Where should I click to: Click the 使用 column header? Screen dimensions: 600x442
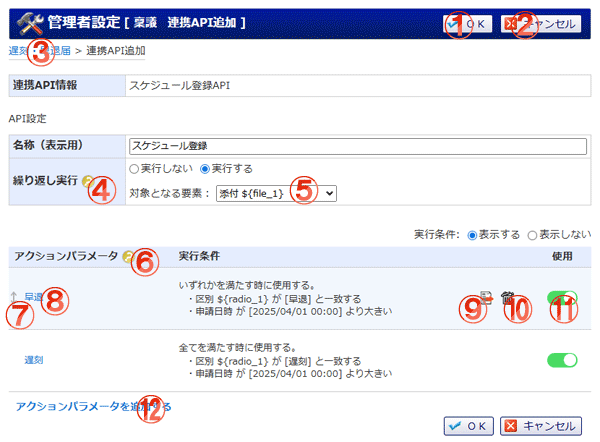pyautogui.click(x=562, y=256)
